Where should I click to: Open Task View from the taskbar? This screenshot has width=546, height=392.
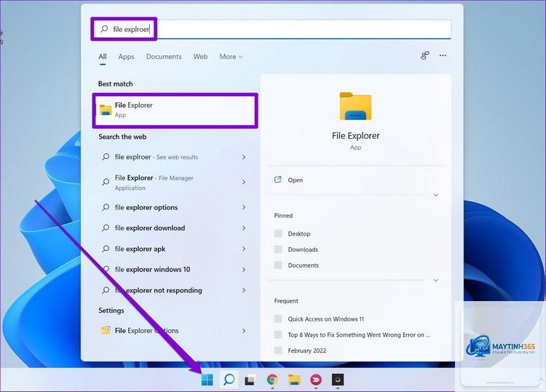(250, 380)
